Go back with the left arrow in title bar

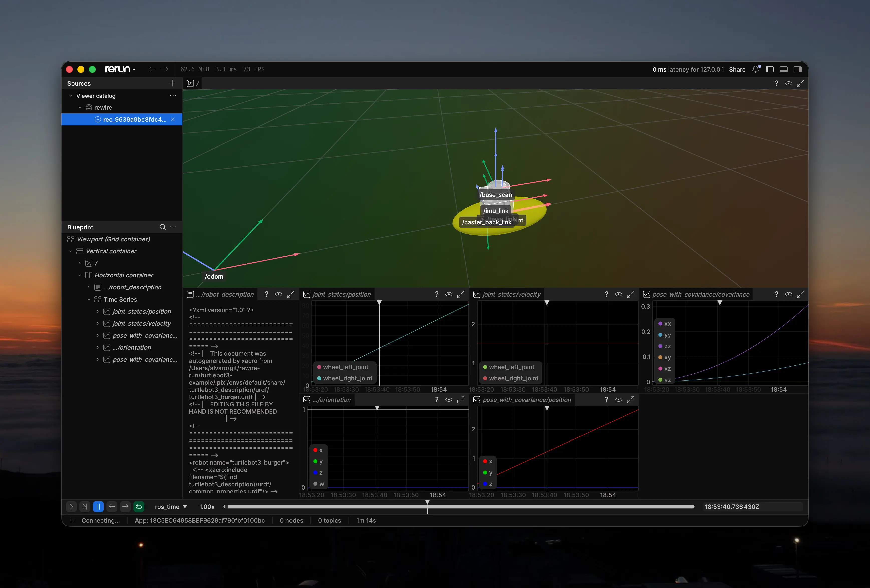[x=152, y=69]
